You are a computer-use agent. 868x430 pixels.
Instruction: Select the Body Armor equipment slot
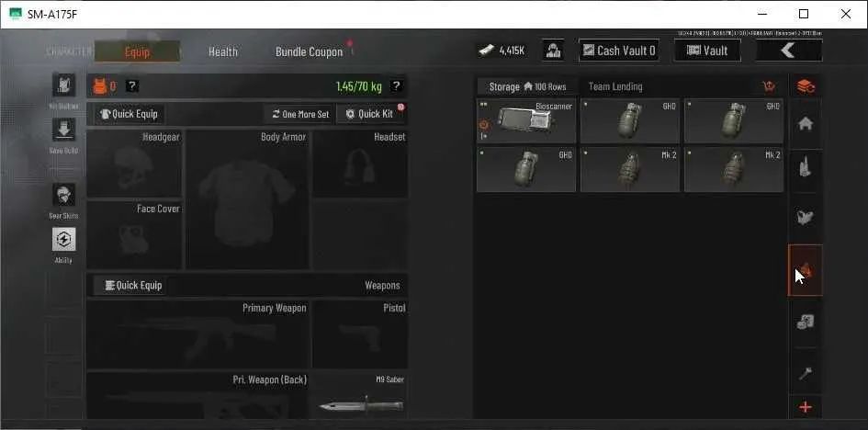tap(247, 199)
